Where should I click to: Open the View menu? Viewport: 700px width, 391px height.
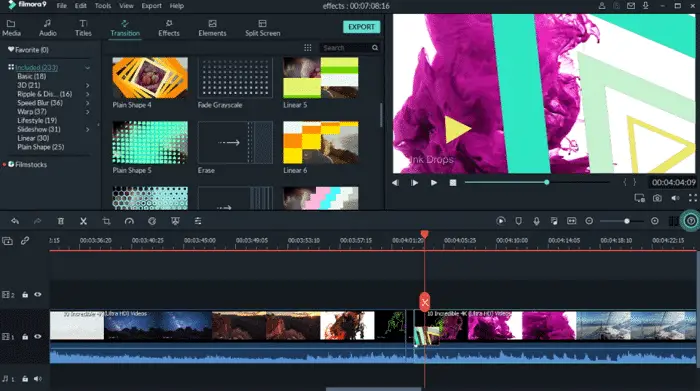coord(126,6)
